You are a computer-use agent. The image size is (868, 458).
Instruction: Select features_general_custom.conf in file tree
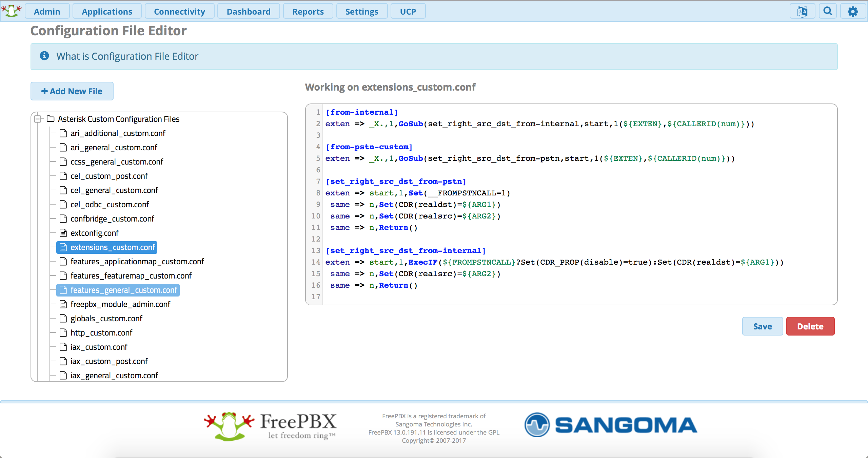pos(124,290)
